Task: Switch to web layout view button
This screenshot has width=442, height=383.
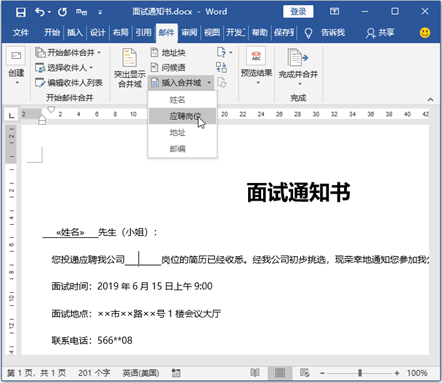Action: click(304, 373)
